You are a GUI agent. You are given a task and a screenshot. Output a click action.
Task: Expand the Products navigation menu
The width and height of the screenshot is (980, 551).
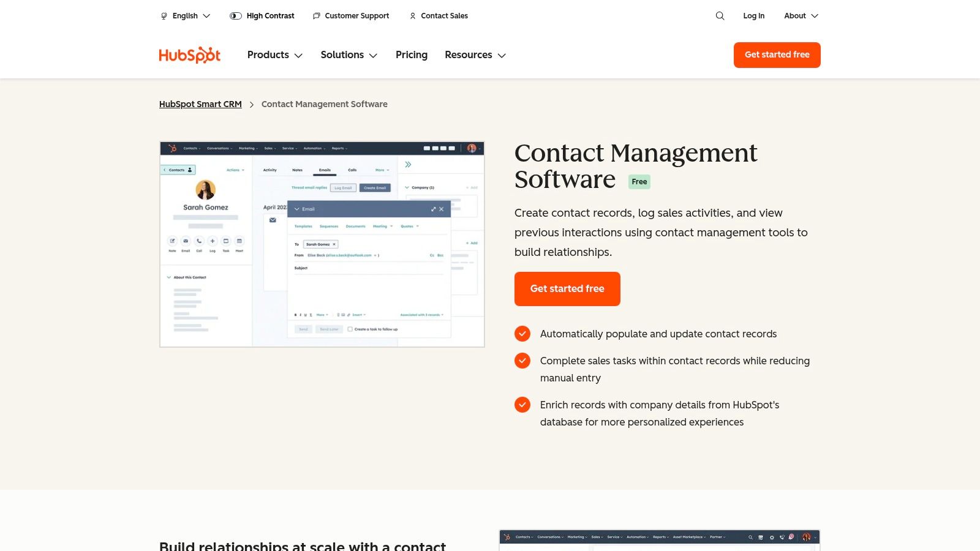coord(274,55)
